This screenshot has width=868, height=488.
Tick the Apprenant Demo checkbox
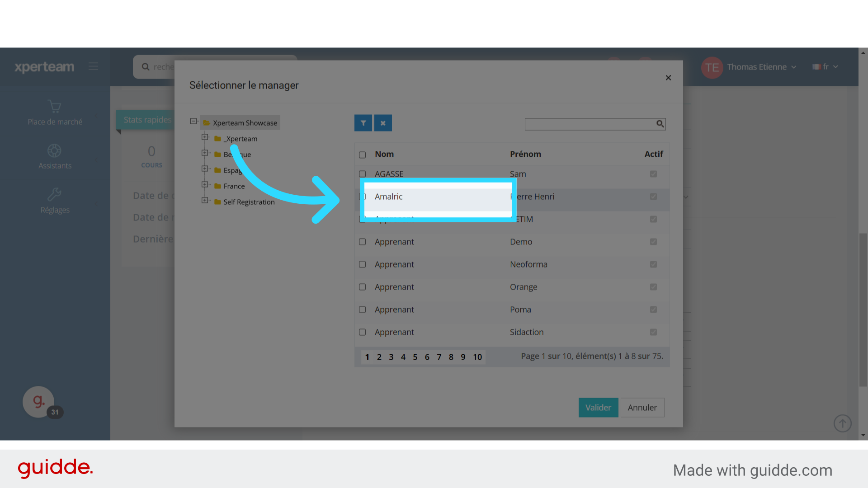coord(362,242)
